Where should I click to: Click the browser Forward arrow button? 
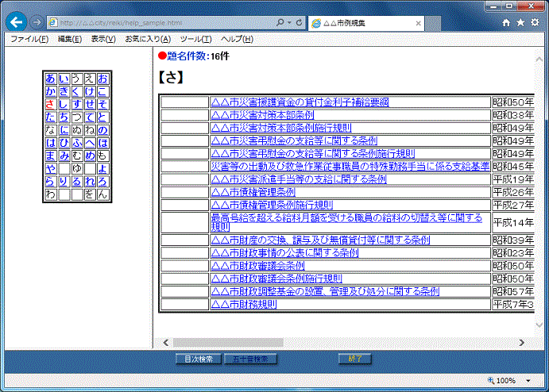click(36, 23)
